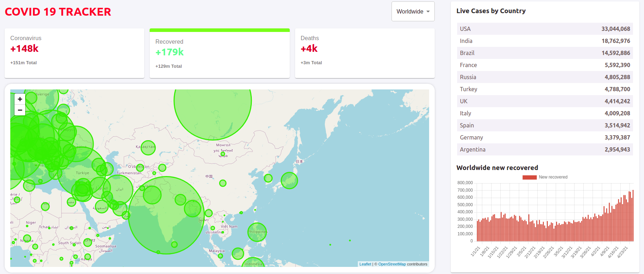
Task: Select the Recovered stats card
Action: [220, 53]
